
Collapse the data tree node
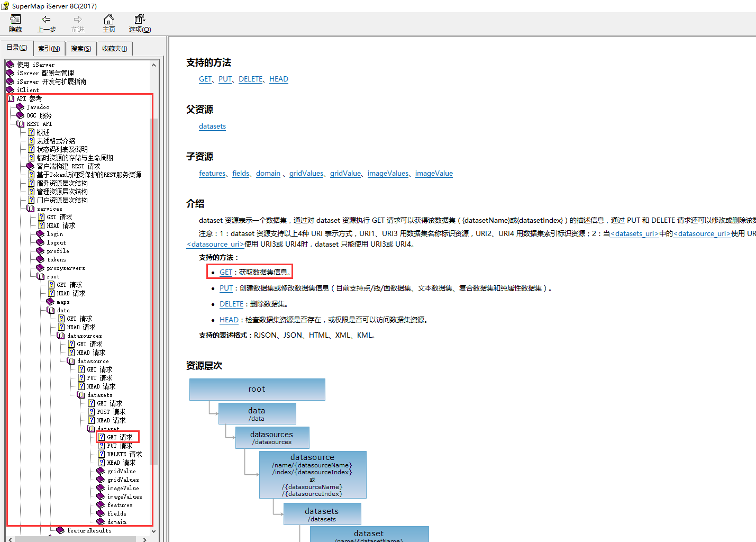[x=51, y=310]
